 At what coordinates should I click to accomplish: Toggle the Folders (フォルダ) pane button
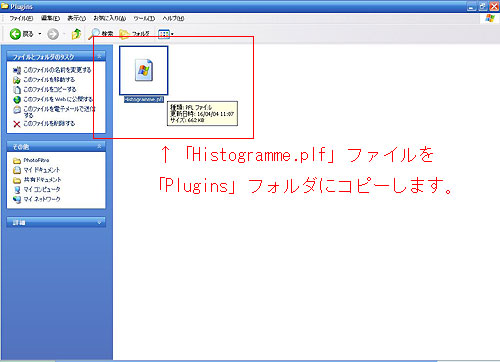(x=135, y=34)
